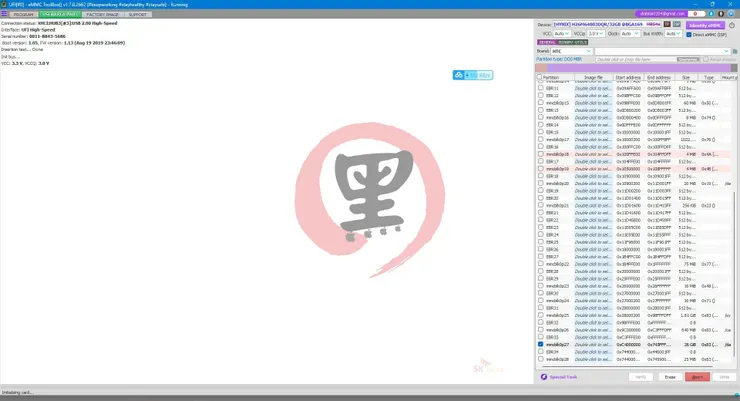Open the hamburger menu icon
The width and height of the screenshot is (740, 401).
pos(4,14)
